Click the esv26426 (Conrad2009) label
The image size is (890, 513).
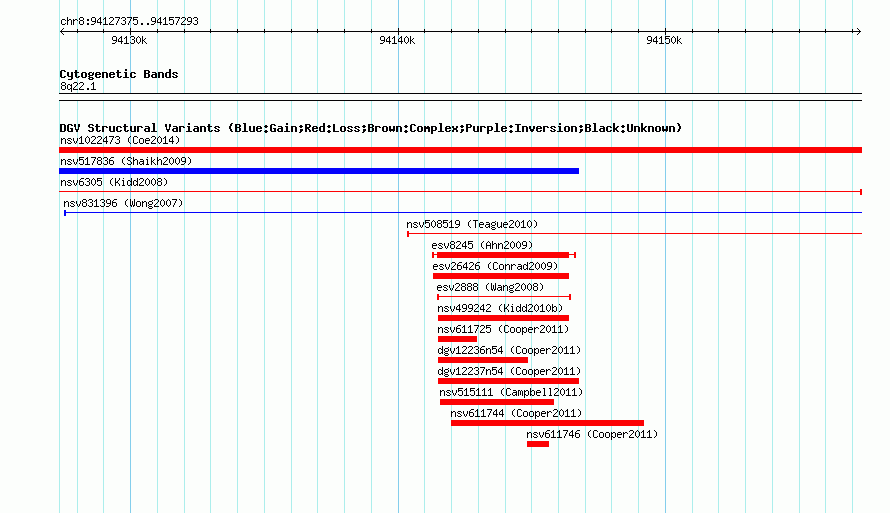click(x=495, y=266)
